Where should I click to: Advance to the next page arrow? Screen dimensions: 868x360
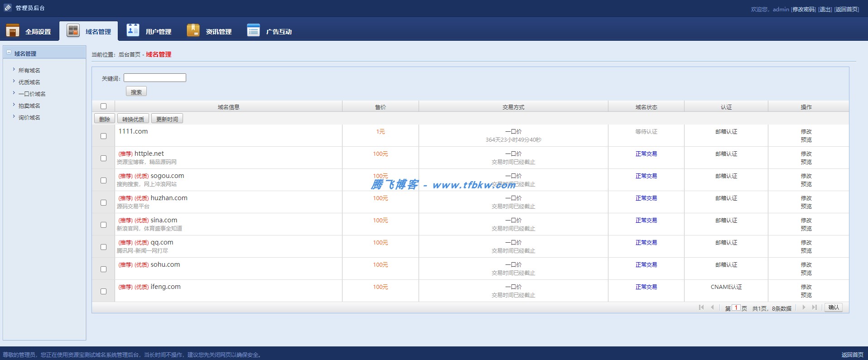(x=804, y=307)
